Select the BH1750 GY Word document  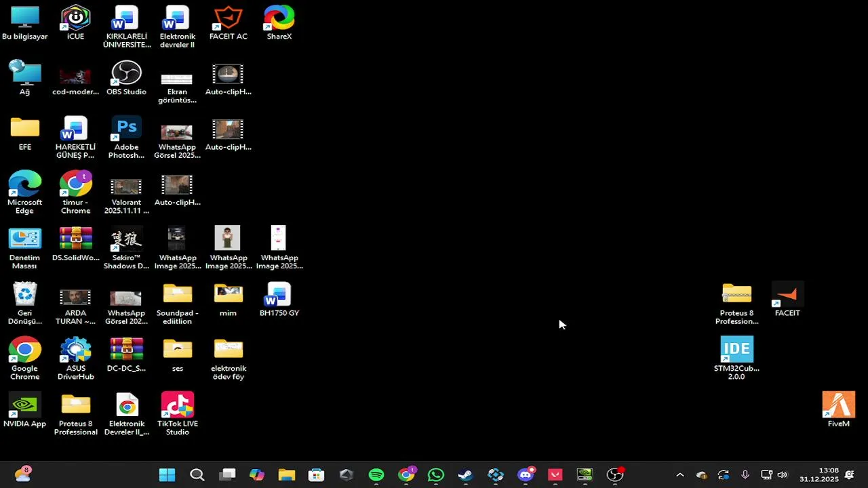(279, 300)
